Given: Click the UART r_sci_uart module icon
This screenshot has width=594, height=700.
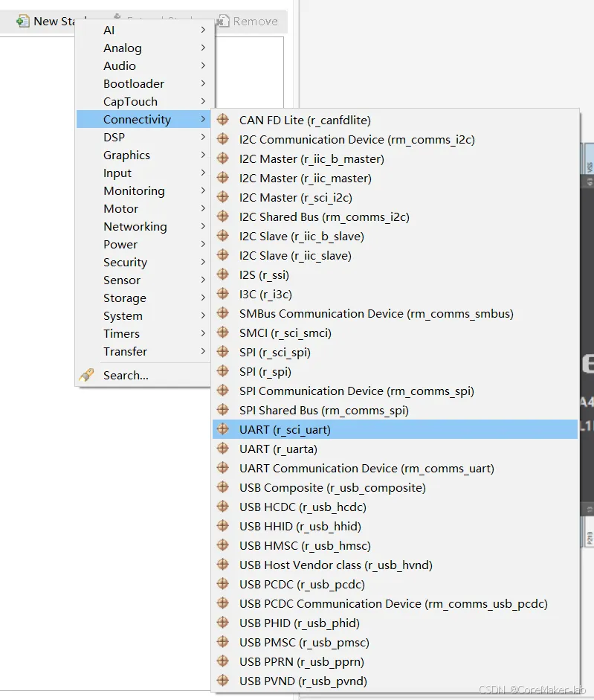Looking at the screenshot, I should pos(223,429).
